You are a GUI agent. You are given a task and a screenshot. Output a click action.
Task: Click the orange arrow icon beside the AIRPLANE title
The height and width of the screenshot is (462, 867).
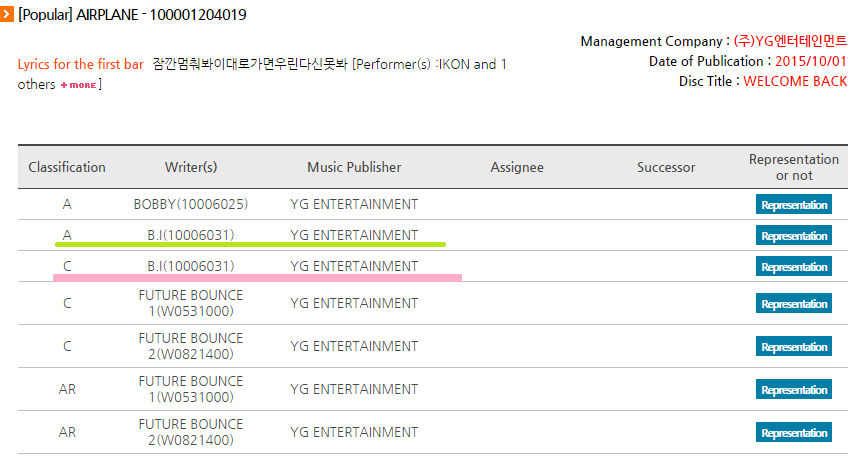click(6, 14)
